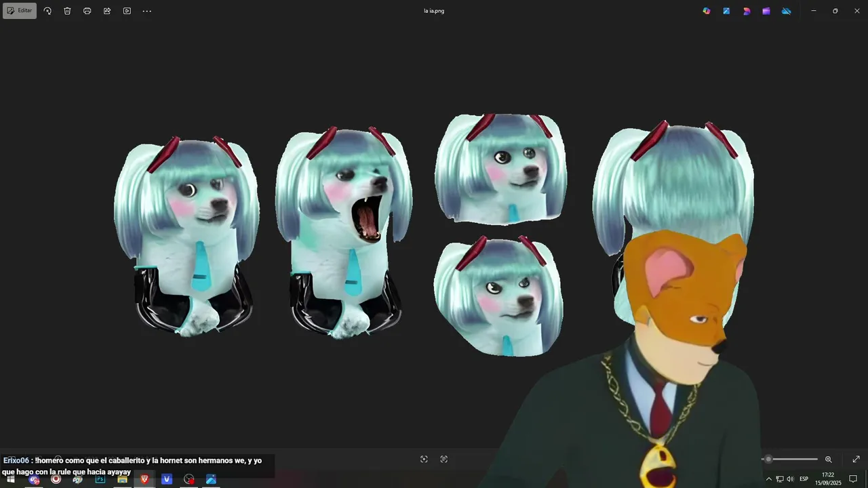
Task: Open the Windows Start menu
Action: tap(11, 479)
